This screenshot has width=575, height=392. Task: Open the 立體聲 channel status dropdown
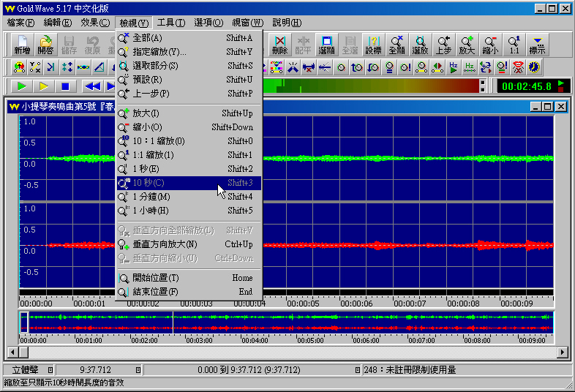(x=50, y=370)
